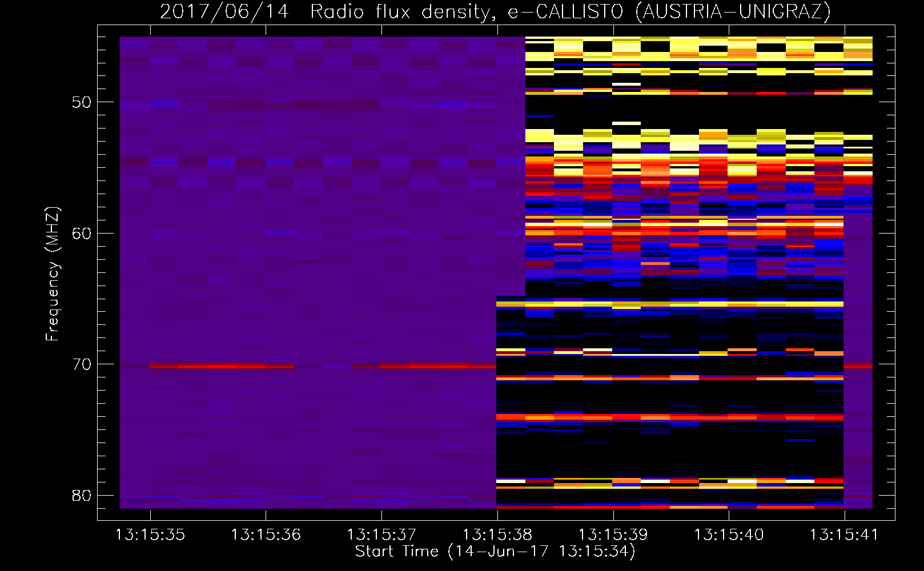The width and height of the screenshot is (924, 571).
Task: Click the 13:15:36 time tick label
Action: point(266,535)
